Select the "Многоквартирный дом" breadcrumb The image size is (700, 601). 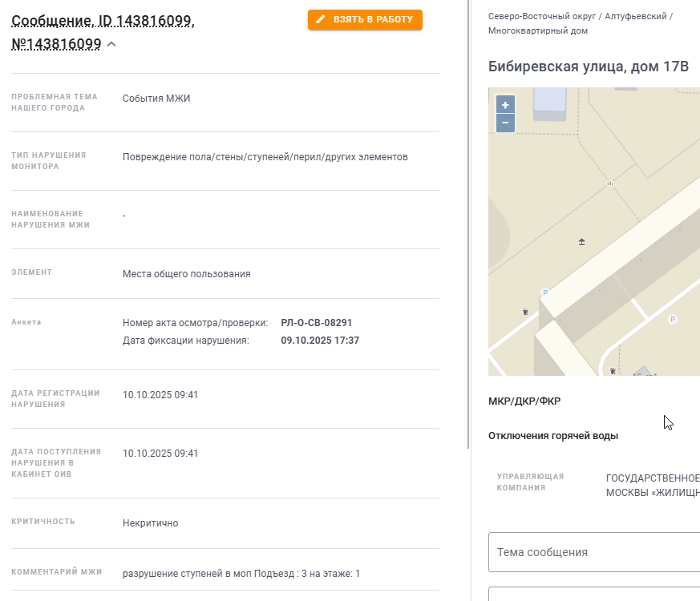coord(537,31)
